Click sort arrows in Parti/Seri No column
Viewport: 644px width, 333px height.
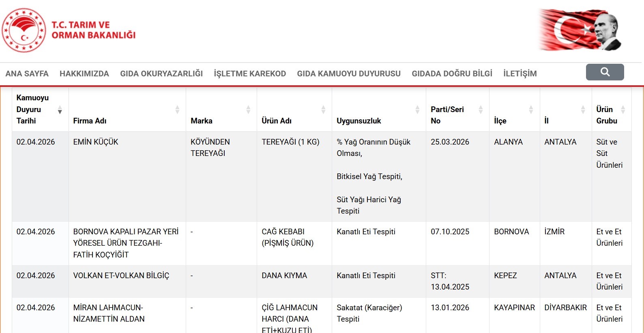pos(481,110)
